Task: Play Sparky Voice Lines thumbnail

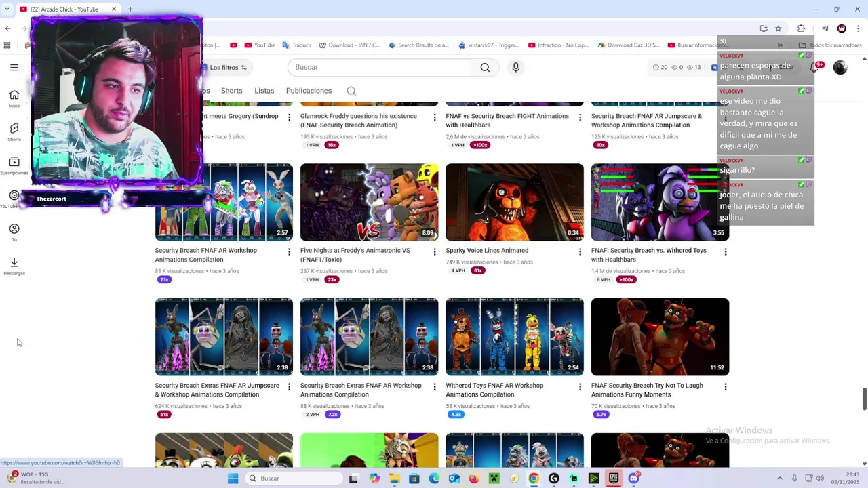Action: coord(515,202)
